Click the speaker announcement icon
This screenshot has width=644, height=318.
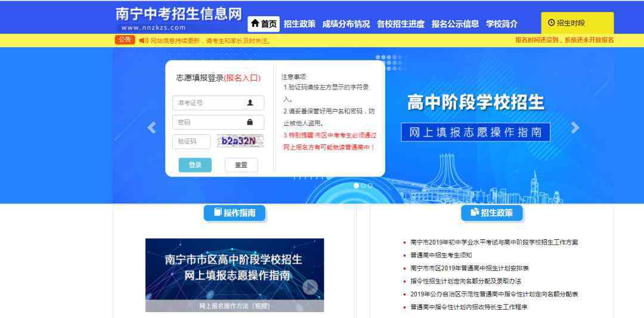pos(143,40)
